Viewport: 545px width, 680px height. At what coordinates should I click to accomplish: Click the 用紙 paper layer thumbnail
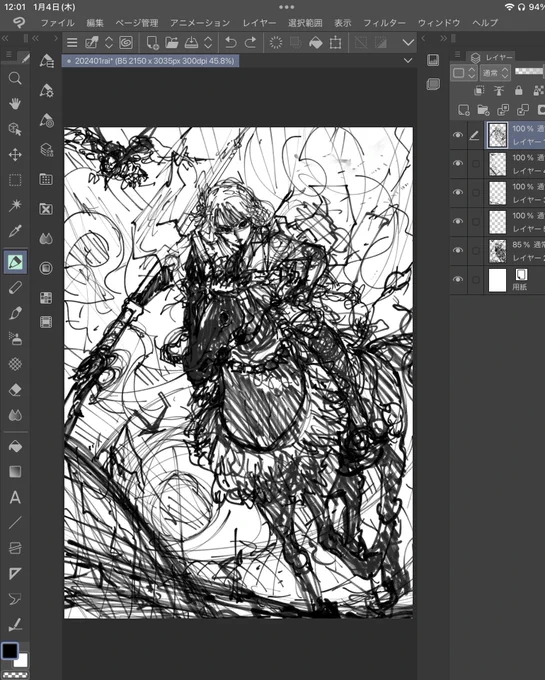(497, 280)
